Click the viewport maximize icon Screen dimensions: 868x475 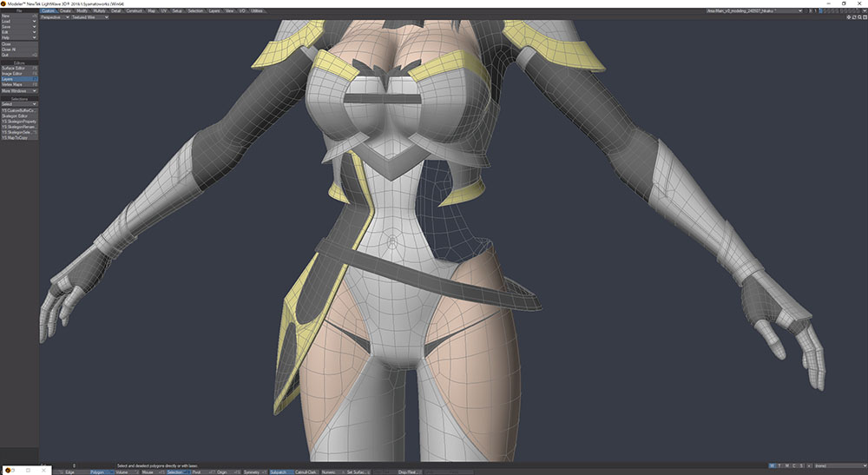(865, 16)
